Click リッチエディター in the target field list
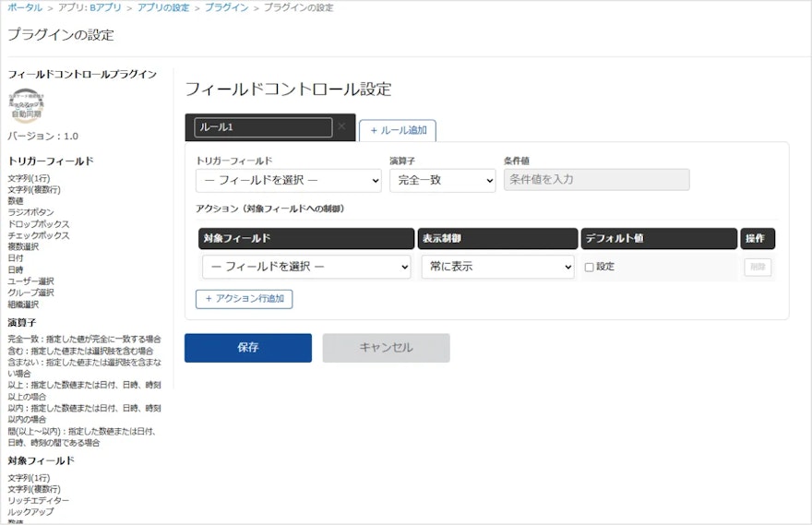The height and width of the screenshot is (525, 812). coord(39,501)
